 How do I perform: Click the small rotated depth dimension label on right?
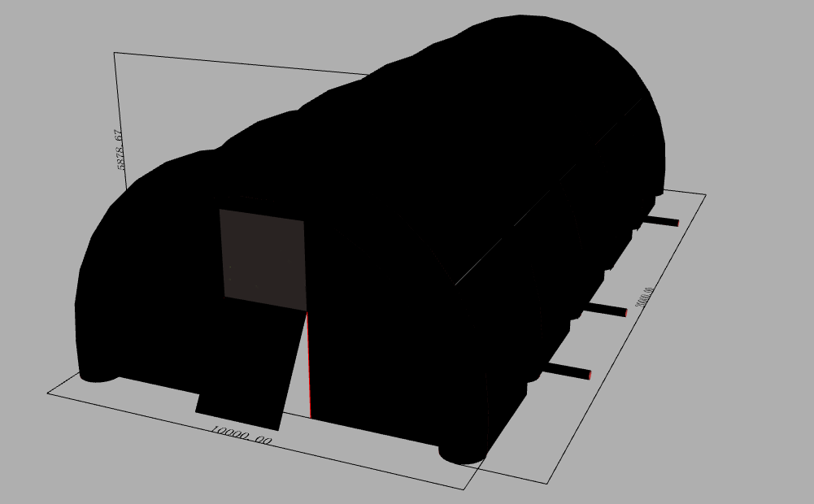pyautogui.click(x=644, y=297)
